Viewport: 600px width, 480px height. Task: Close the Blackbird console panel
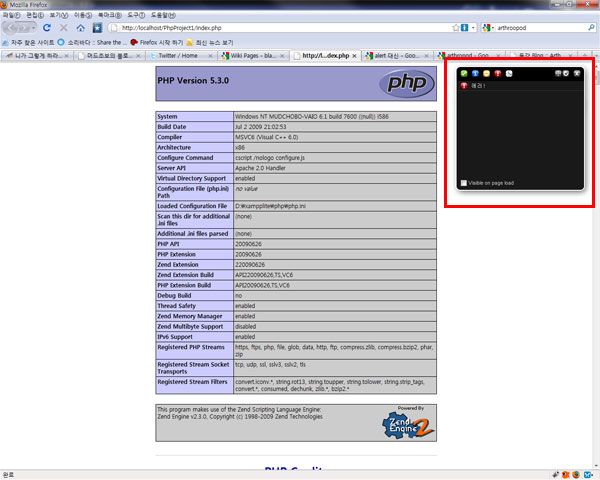tap(577, 73)
